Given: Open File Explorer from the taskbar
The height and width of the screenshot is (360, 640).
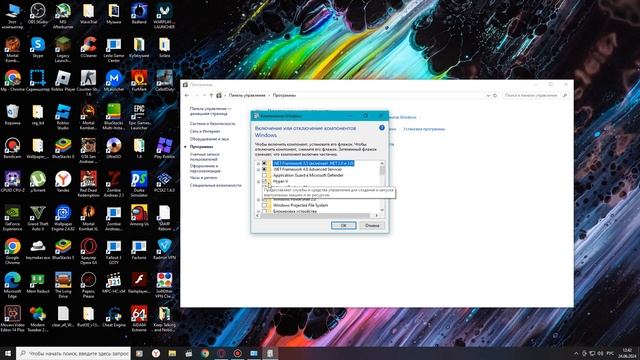Looking at the screenshot, I should click(x=172, y=353).
